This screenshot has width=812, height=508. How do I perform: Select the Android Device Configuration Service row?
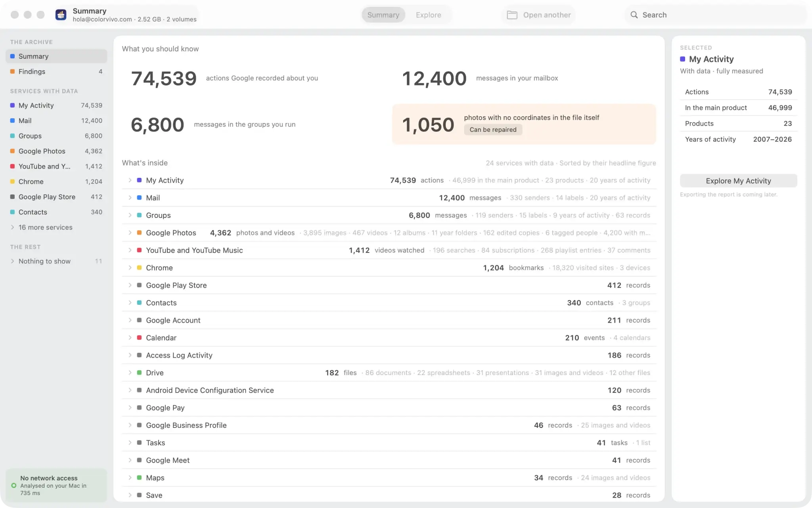tap(389, 390)
